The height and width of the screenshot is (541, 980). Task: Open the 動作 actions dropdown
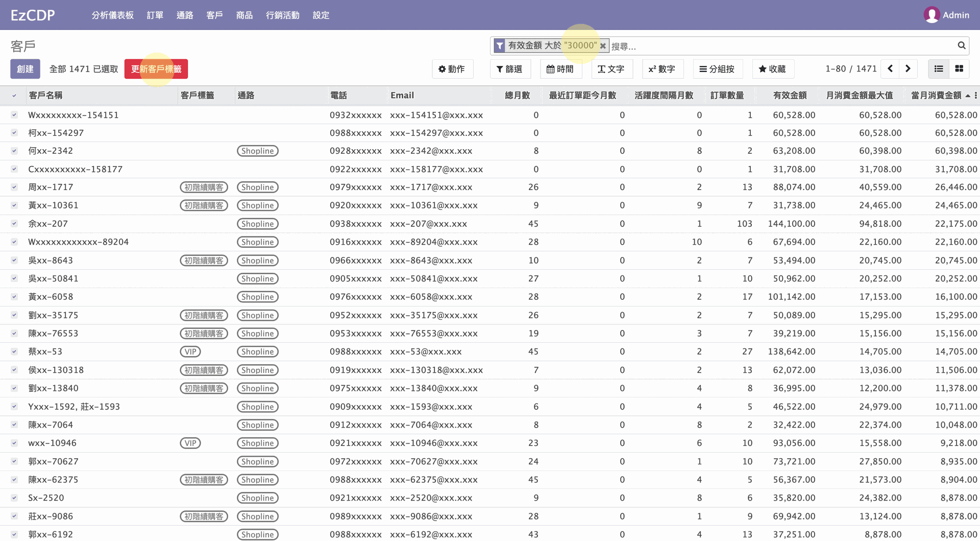(452, 69)
